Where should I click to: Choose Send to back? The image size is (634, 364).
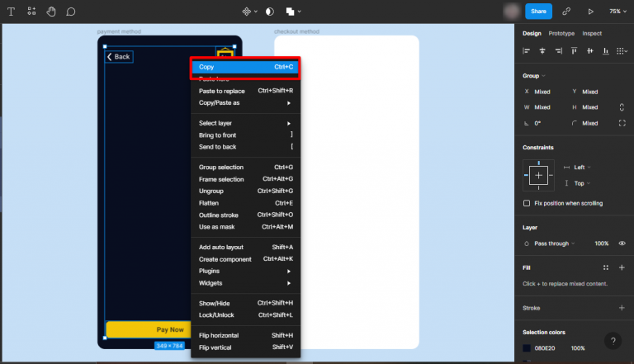click(245, 147)
